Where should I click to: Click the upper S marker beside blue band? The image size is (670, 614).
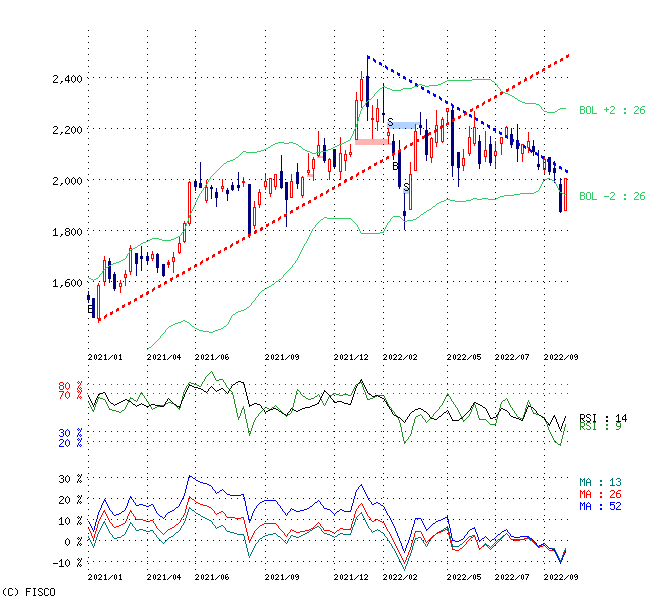pyautogui.click(x=390, y=121)
